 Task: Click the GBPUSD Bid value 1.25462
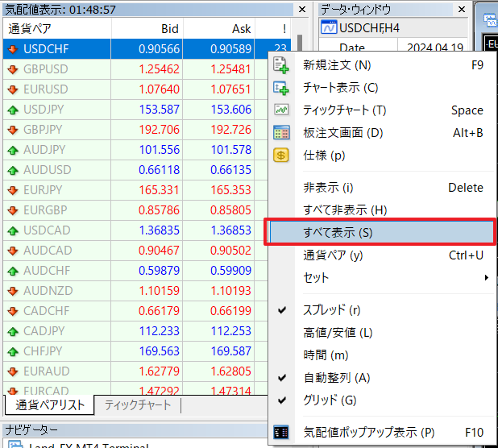point(159,69)
